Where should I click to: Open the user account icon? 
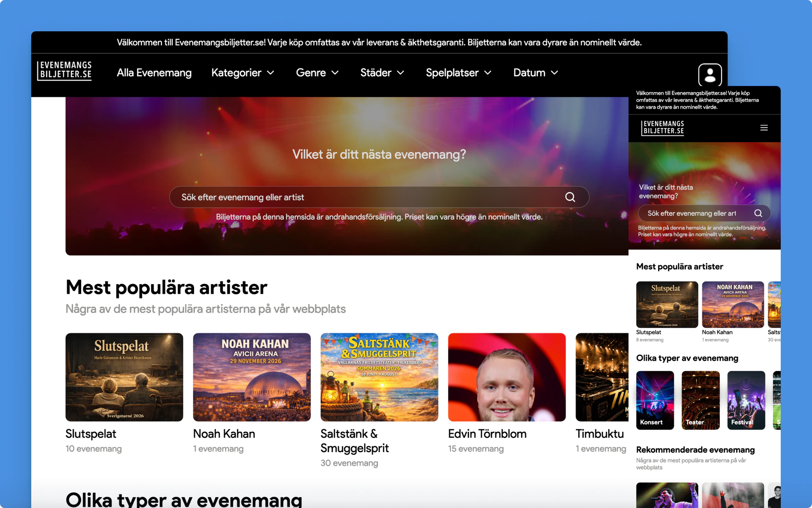pyautogui.click(x=710, y=75)
